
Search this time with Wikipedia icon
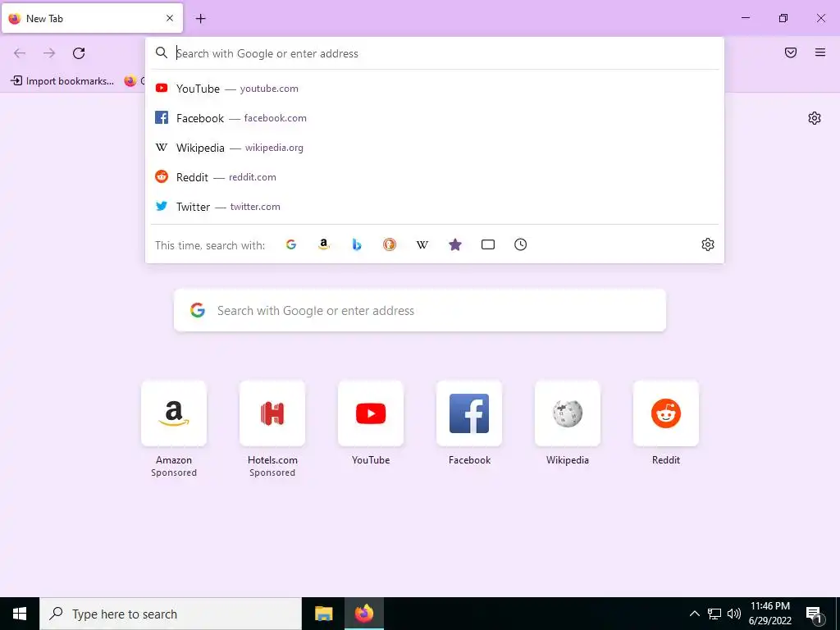[422, 244]
